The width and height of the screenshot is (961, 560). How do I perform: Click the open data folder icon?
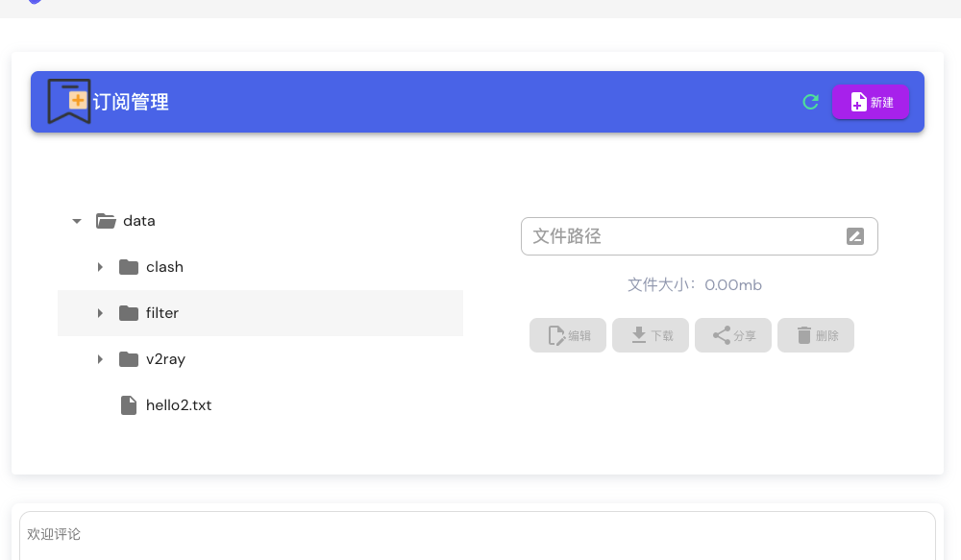[x=106, y=221]
